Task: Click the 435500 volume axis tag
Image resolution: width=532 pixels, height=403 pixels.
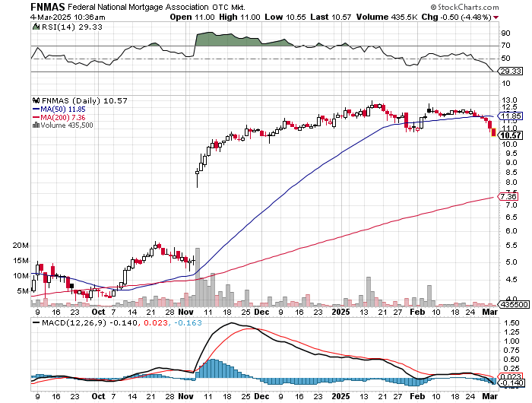Action: (514, 304)
